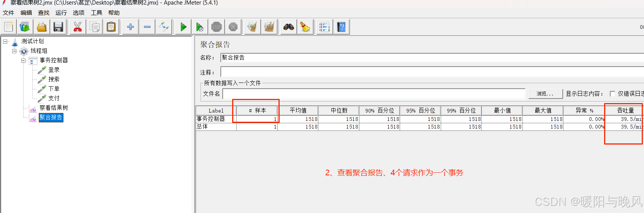Click the 文件名 input field

[x=374, y=94]
